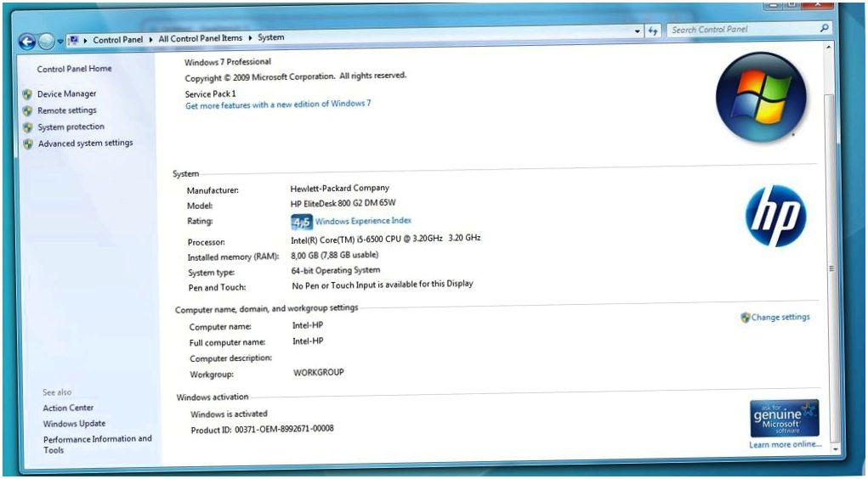Click 8,00 GB installed memory value
The image size is (868, 479).
click(335, 256)
